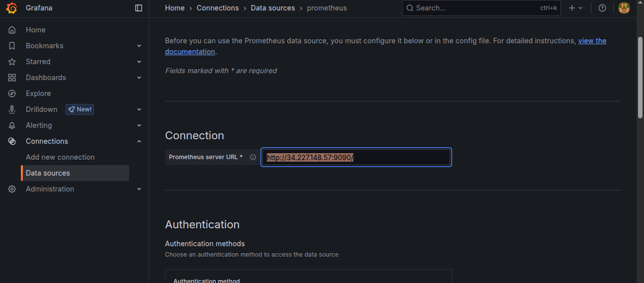Expand the Dashboards section chevron

click(x=139, y=78)
